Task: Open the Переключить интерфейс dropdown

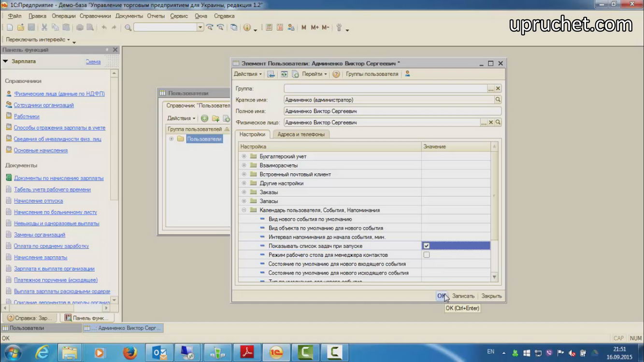Action: tap(38, 40)
